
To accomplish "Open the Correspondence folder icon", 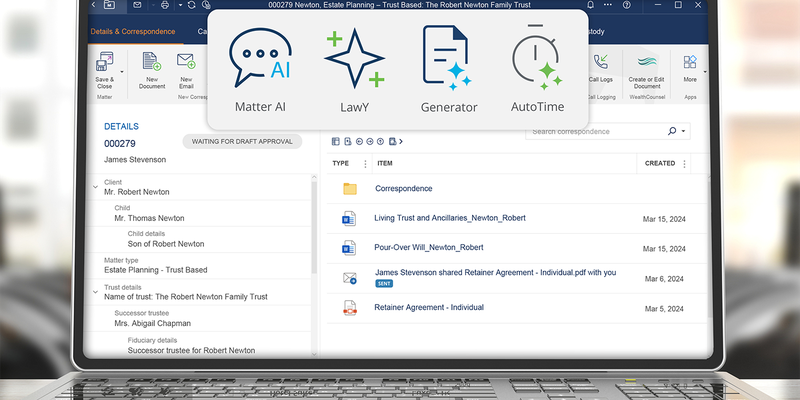I will pyautogui.click(x=349, y=189).
